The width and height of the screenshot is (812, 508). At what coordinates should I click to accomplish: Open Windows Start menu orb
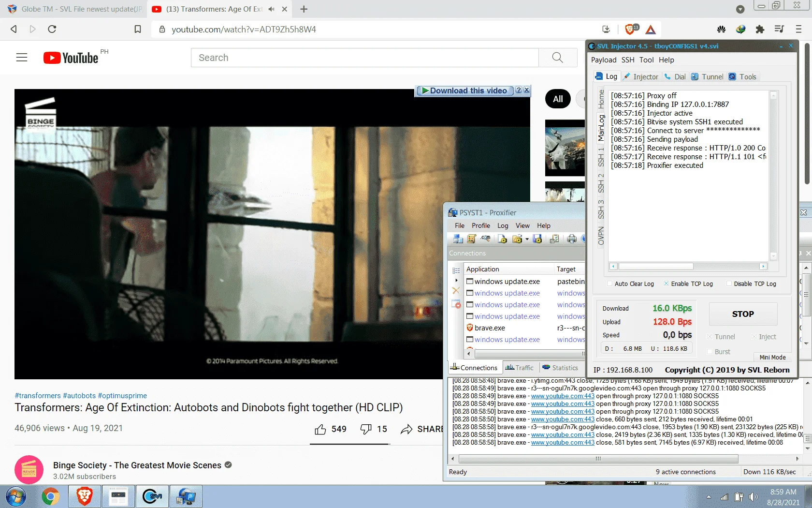[15, 496]
